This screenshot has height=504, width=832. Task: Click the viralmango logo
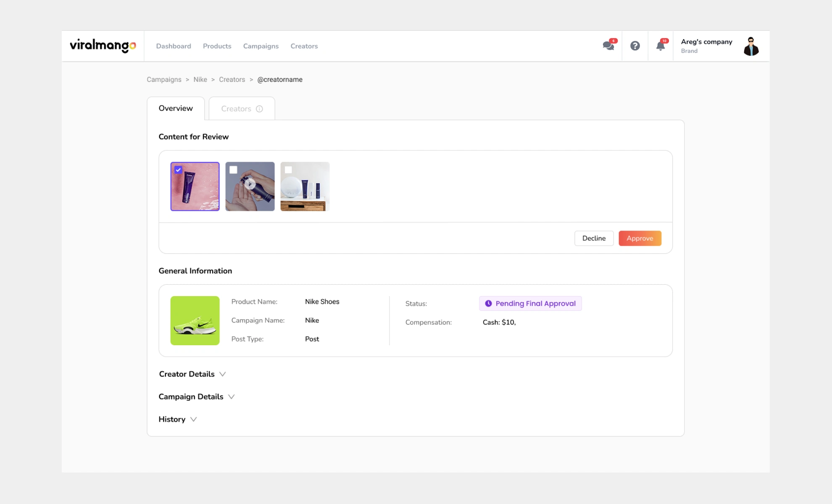coord(102,46)
